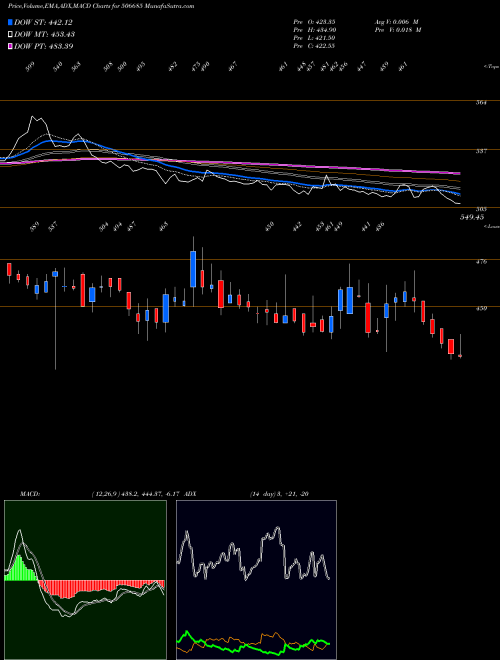Viewport: 500px width, 660px height.
Task: Click the white DOW MT legend swatch
Action: (11, 35)
